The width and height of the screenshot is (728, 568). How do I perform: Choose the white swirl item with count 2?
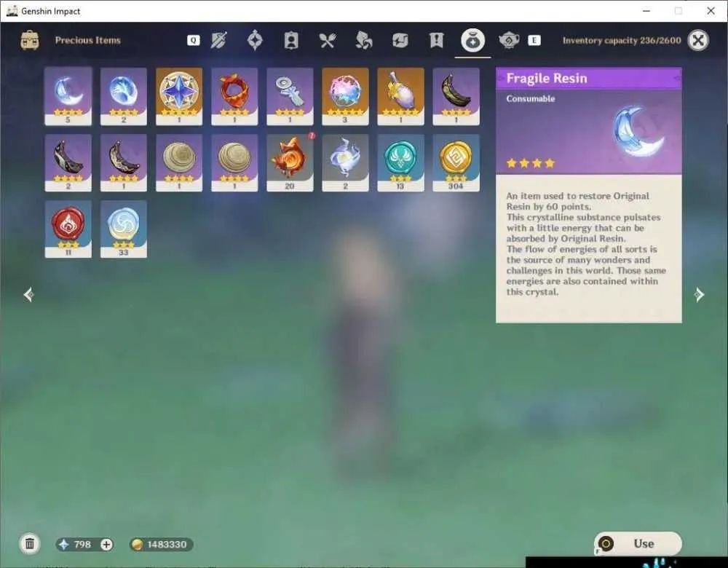click(345, 162)
